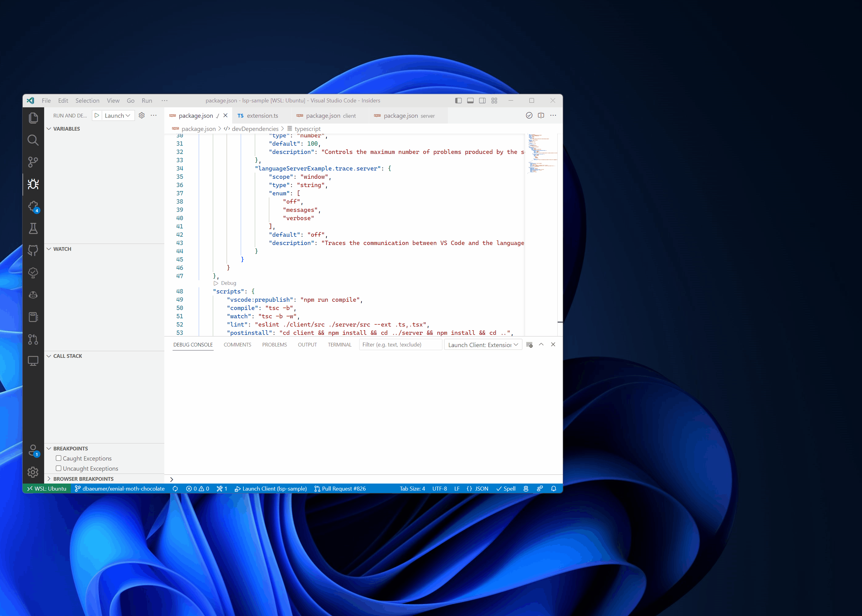
Task: Enable Caught Exceptions breakpoint
Action: coord(59,458)
